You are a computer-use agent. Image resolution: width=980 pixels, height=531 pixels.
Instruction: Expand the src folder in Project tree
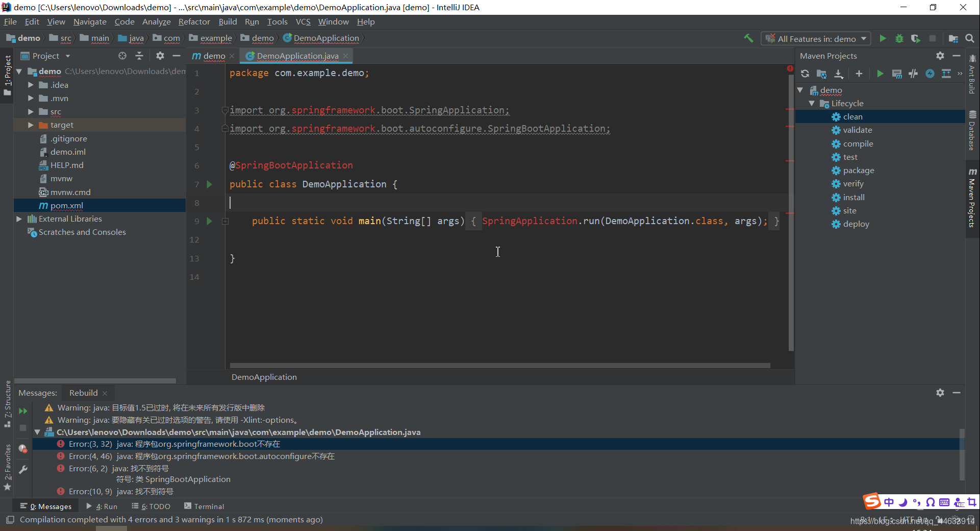[x=31, y=111]
